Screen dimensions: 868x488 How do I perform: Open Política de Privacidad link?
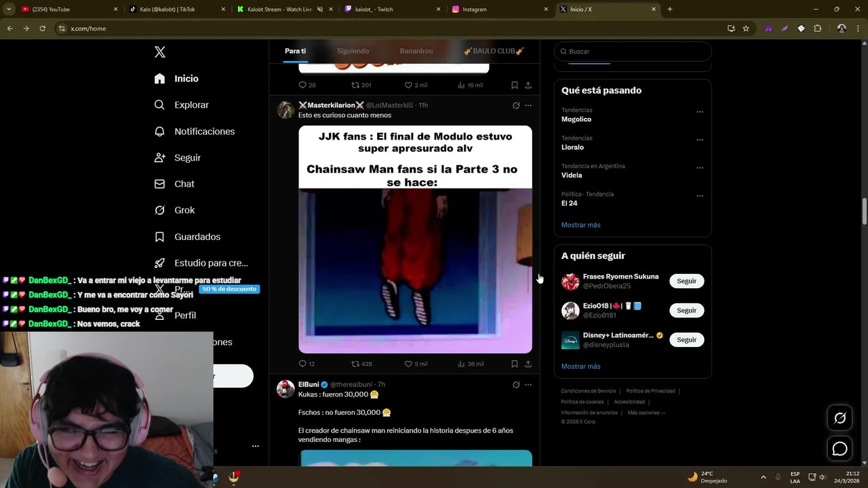click(650, 391)
